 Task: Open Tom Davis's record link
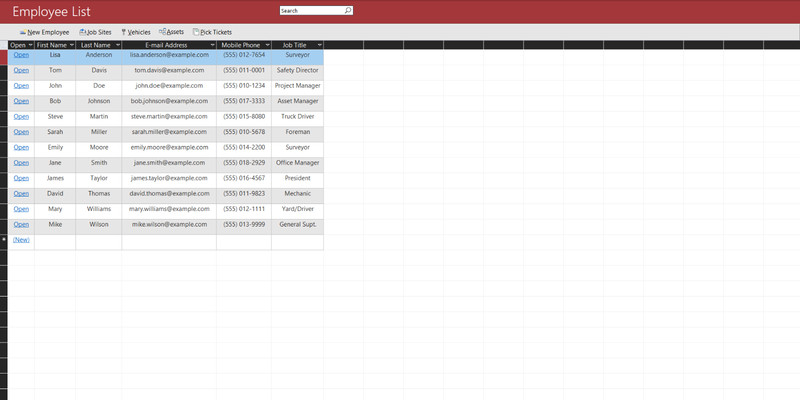21,70
